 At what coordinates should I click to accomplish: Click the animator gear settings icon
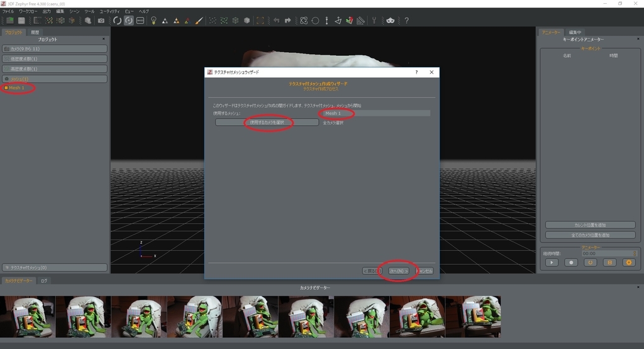629,262
